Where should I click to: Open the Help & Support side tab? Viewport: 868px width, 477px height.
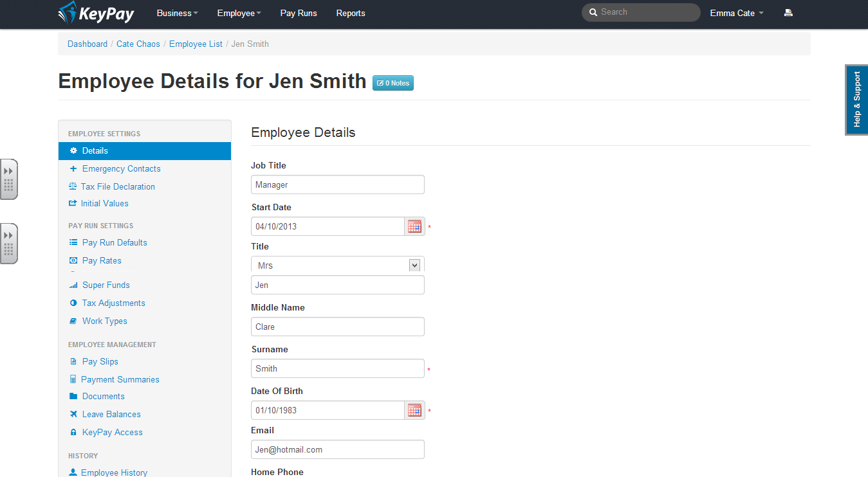point(856,99)
